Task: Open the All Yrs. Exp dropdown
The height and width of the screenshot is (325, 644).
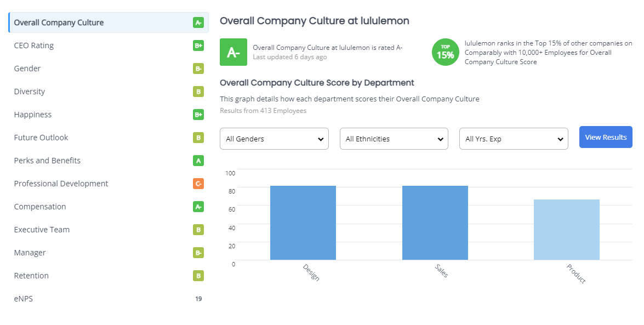Action: coord(514,139)
